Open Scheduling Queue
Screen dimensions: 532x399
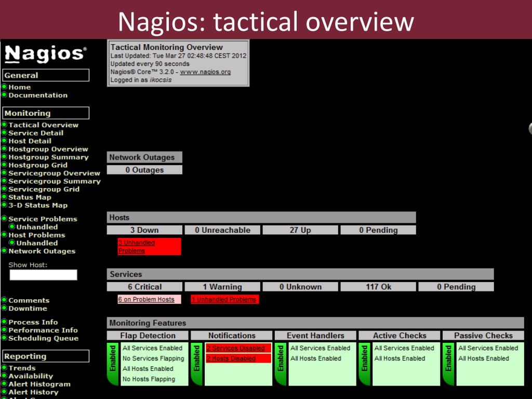click(x=43, y=338)
